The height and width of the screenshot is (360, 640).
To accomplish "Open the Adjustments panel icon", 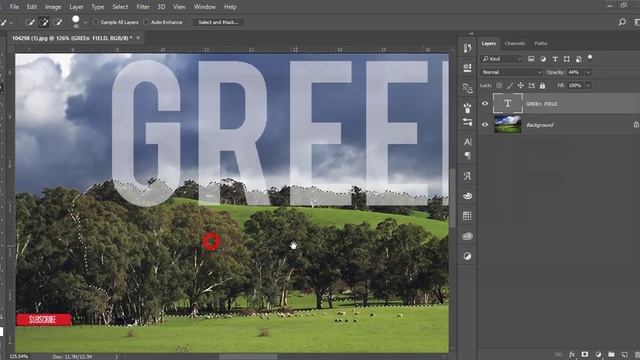I will point(467,256).
